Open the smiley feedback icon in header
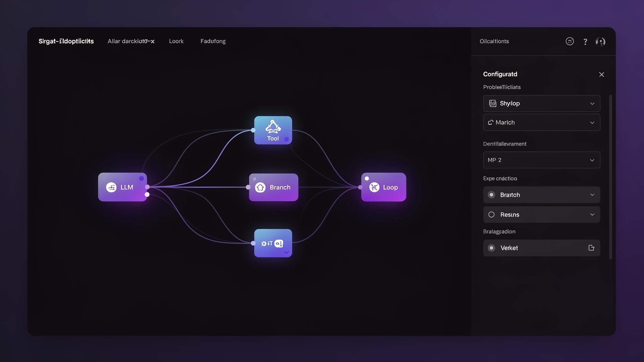The width and height of the screenshot is (644, 362). [x=570, y=41]
